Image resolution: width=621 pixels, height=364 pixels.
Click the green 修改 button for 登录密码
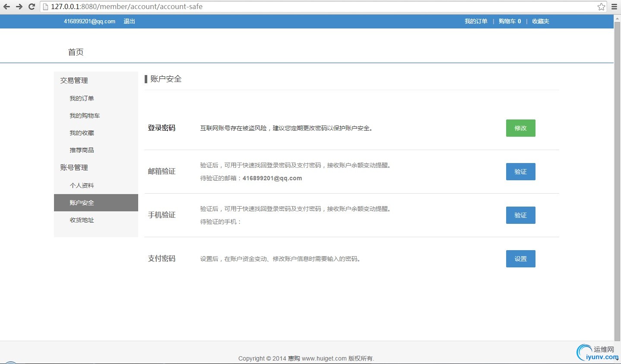tap(520, 128)
